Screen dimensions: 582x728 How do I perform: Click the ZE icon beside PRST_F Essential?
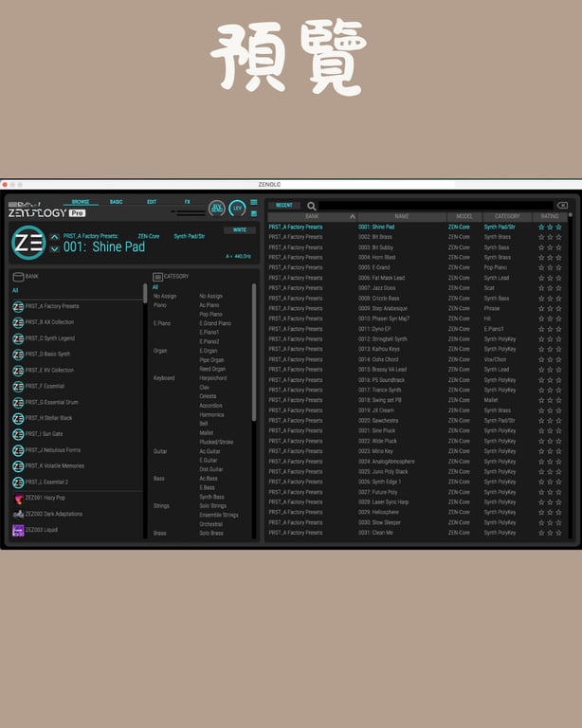click(x=18, y=387)
